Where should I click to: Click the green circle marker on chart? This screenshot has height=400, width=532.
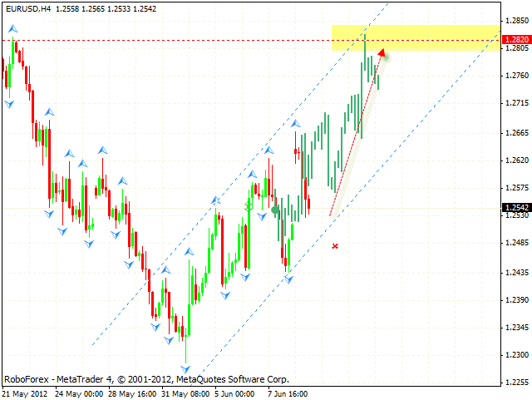276,210
